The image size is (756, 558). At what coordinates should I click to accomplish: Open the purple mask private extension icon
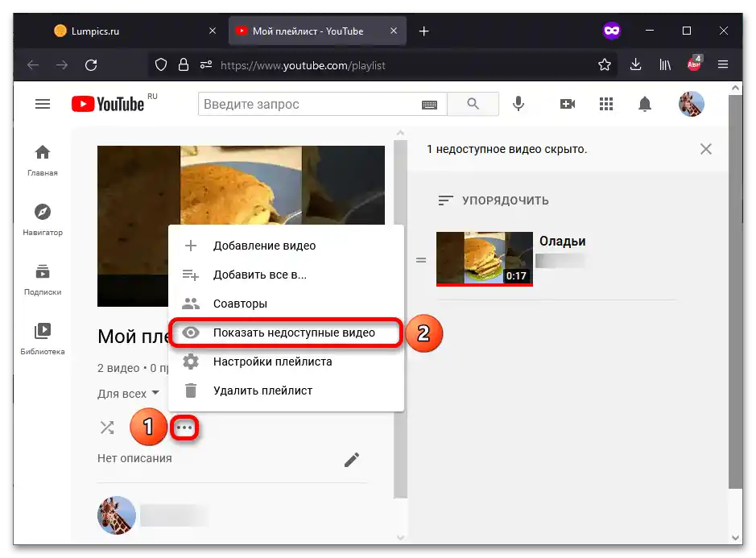coord(612,31)
